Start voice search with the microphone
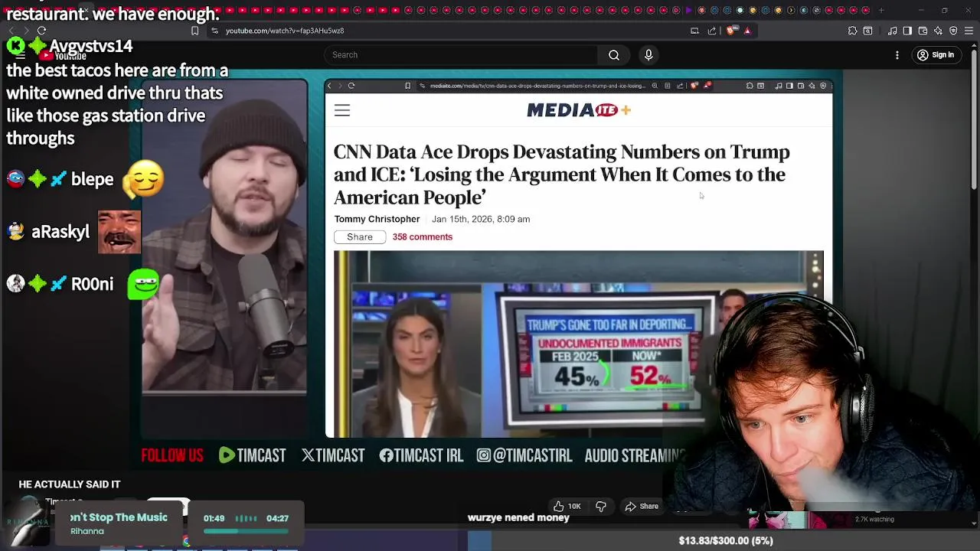This screenshot has height=551, width=980. click(648, 55)
